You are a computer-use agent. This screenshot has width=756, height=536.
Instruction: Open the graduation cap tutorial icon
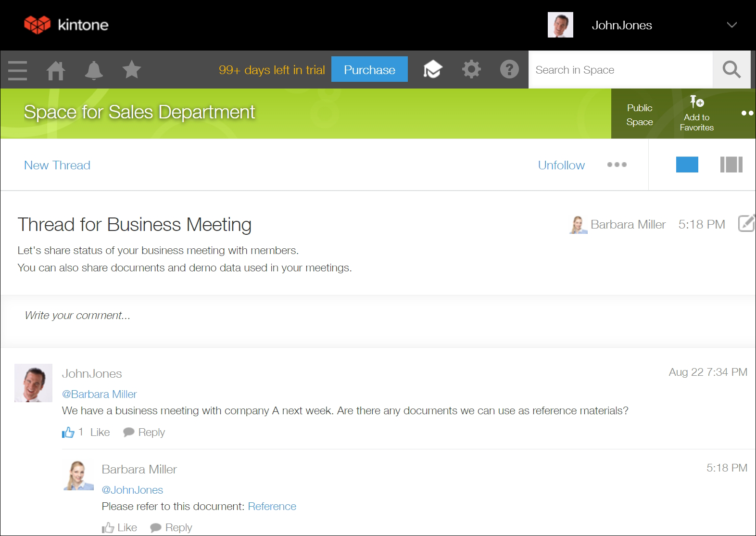(432, 70)
